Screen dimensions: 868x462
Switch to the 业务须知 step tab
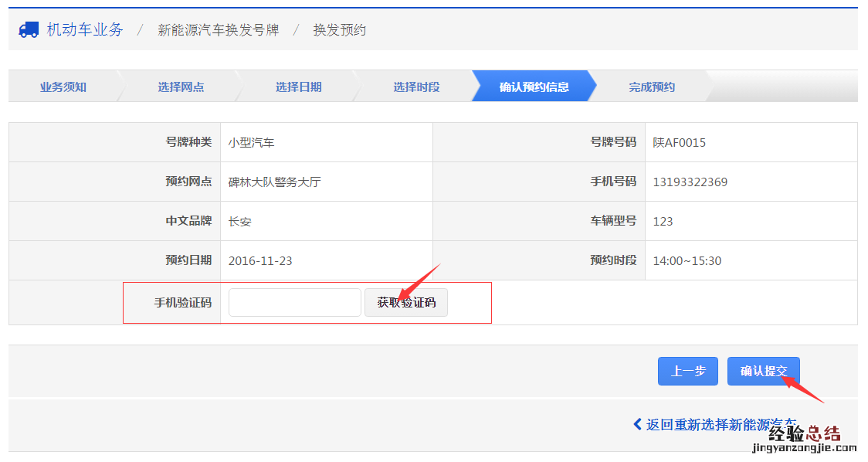coord(63,87)
